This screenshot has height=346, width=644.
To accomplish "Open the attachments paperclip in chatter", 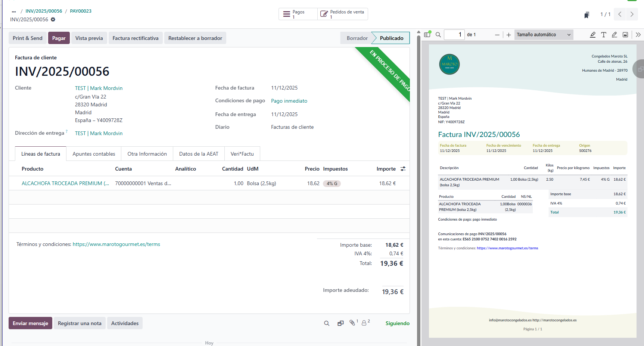I will tap(352, 323).
